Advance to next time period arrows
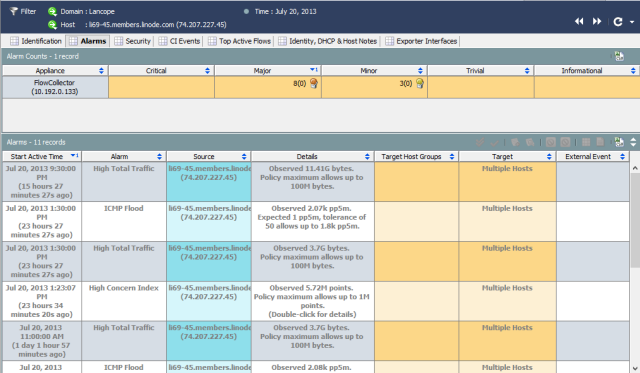Viewport: 640px width, 373px height. click(597, 21)
